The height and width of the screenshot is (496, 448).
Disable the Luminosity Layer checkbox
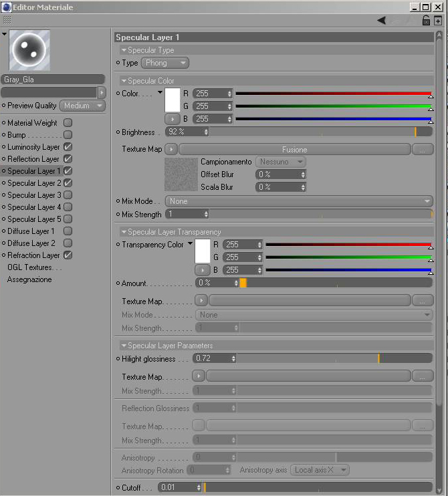pyautogui.click(x=68, y=147)
